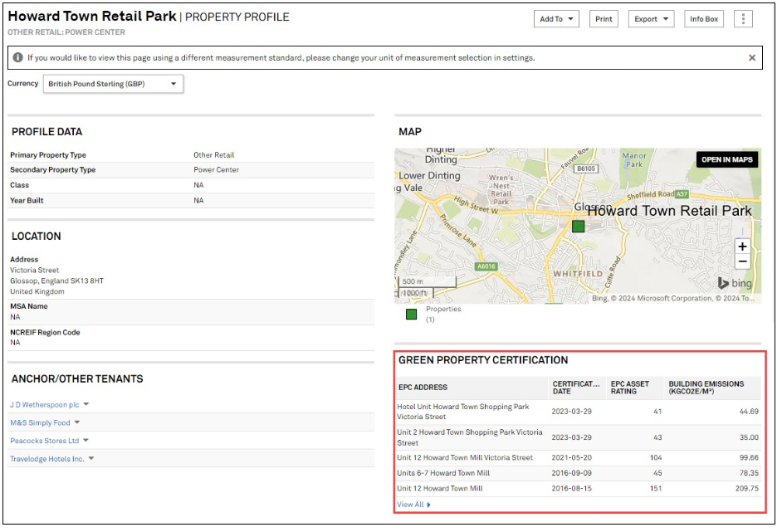Open the M&S Simply Food tenant link
This screenshot has width=782, height=532.
coord(40,423)
